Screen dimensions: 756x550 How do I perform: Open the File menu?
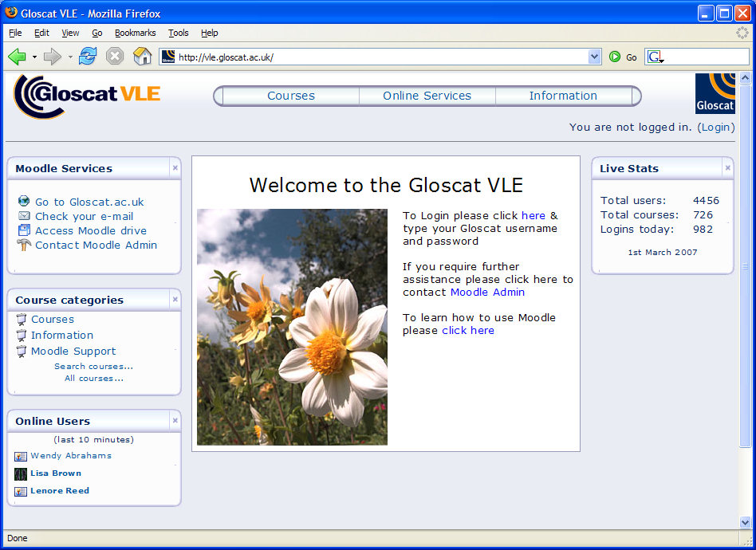[x=15, y=33]
